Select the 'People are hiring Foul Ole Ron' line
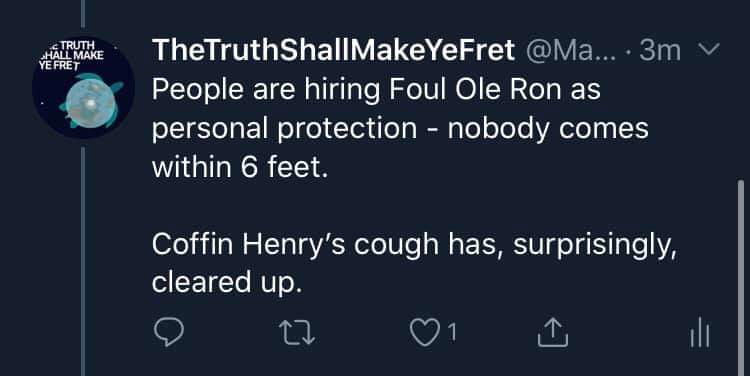 point(376,90)
